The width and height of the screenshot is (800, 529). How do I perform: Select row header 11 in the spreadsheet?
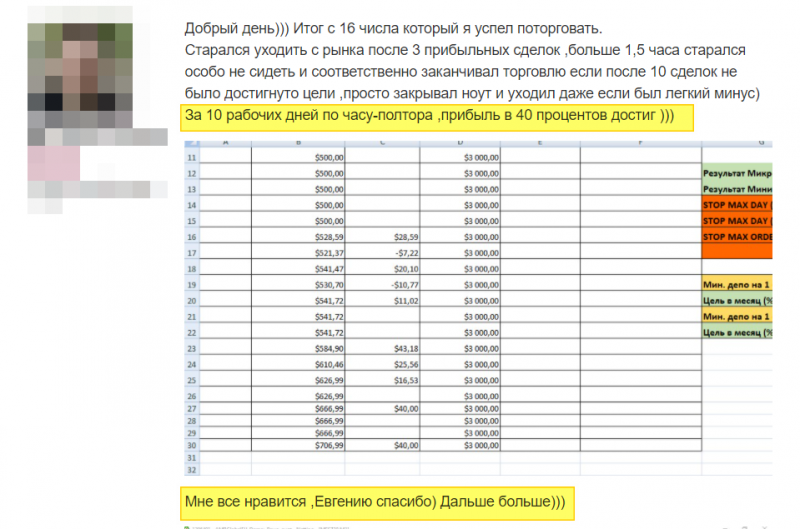192,158
